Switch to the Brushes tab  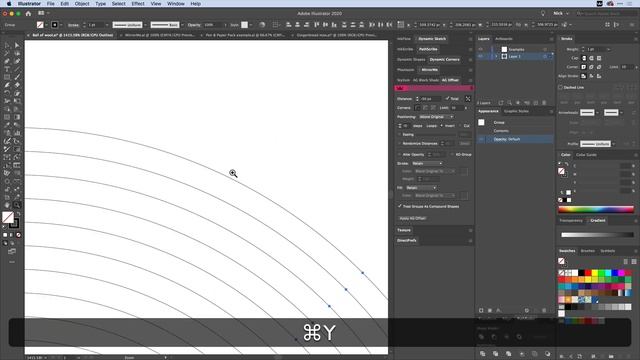(x=588, y=251)
